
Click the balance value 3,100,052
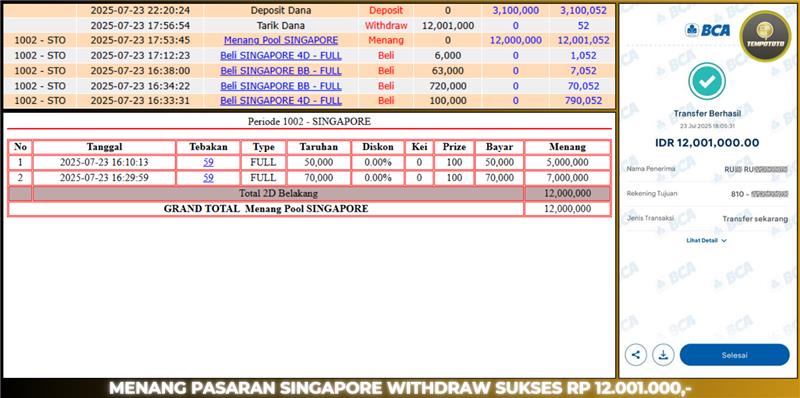click(x=582, y=10)
